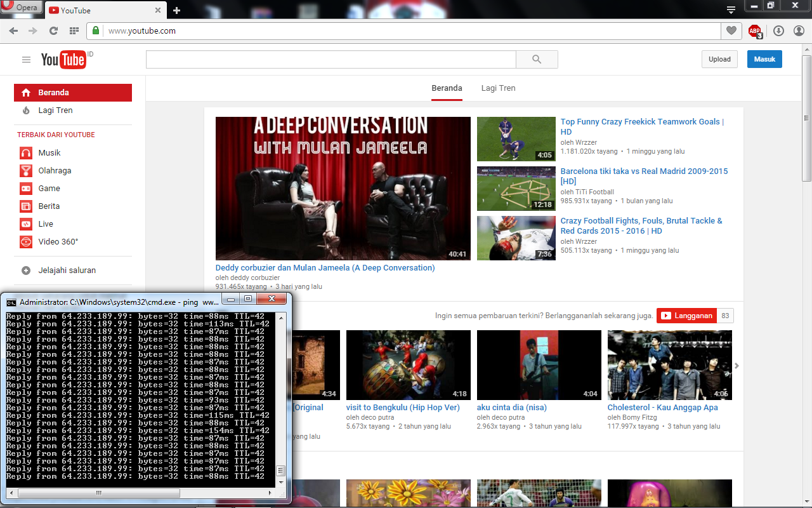The width and height of the screenshot is (812, 508).
Task: Click the Masuk sign-in button
Action: pos(764,59)
